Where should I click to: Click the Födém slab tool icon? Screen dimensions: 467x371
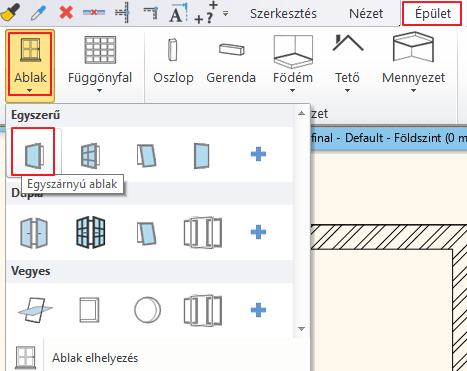coord(293,52)
